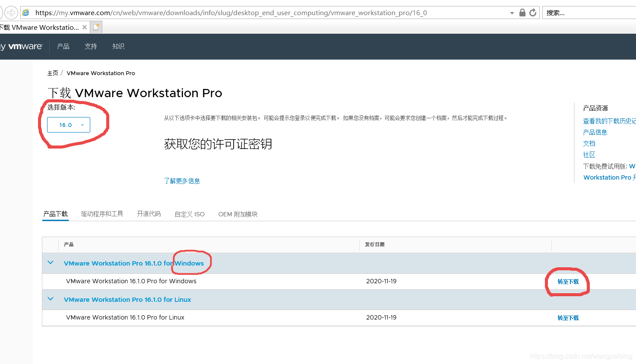Switch to 自定义 ISO tab

[190, 214]
